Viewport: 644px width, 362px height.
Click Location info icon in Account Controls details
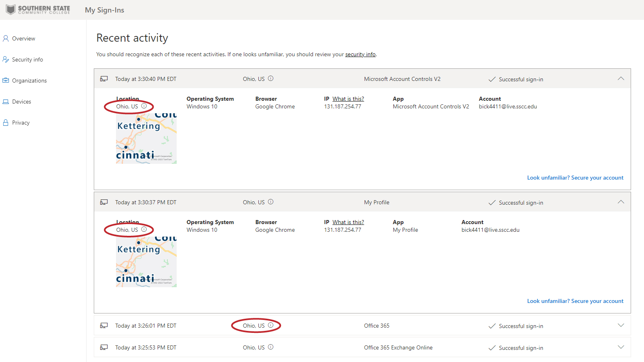(144, 106)
